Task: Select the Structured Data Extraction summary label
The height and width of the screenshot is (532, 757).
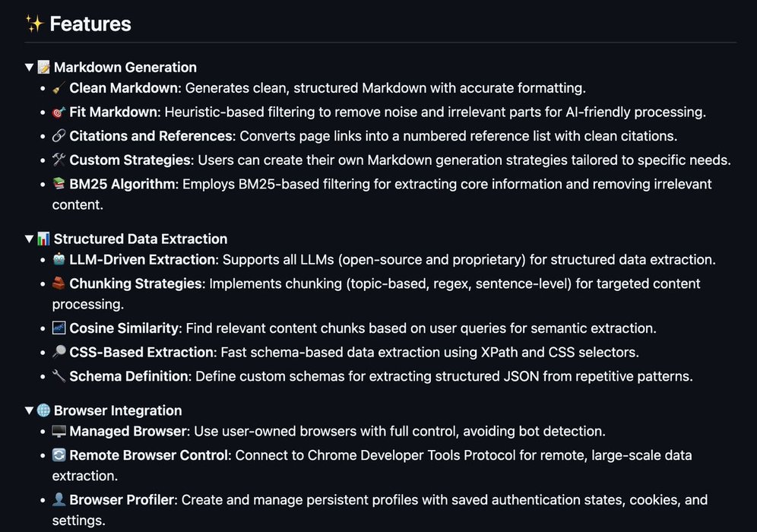Action: click(141, 239)
